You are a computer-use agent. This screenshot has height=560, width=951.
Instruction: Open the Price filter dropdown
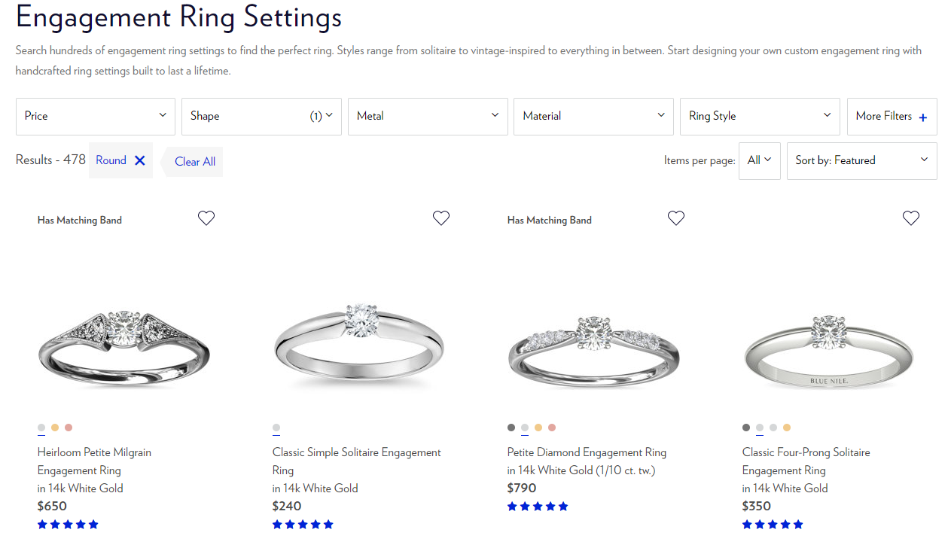coord(96,116)
